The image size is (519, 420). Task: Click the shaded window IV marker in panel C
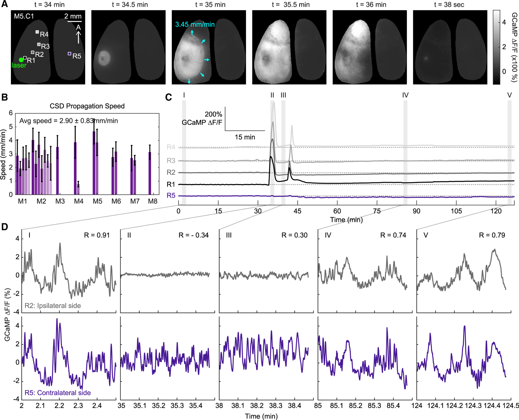pos(405,153)
